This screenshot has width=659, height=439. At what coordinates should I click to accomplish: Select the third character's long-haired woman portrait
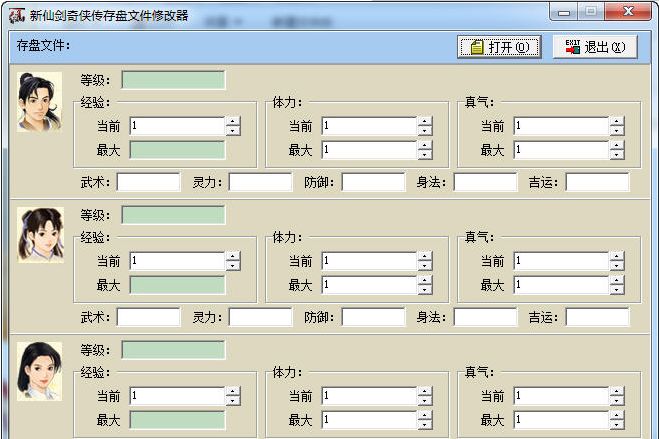(x=40, y=371)
